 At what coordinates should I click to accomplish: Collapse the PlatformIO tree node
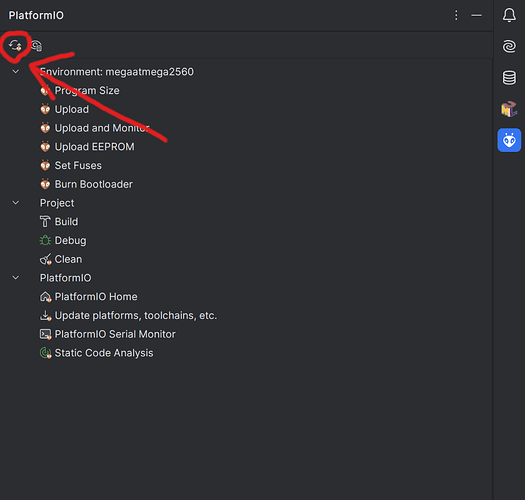pos(16,278)
